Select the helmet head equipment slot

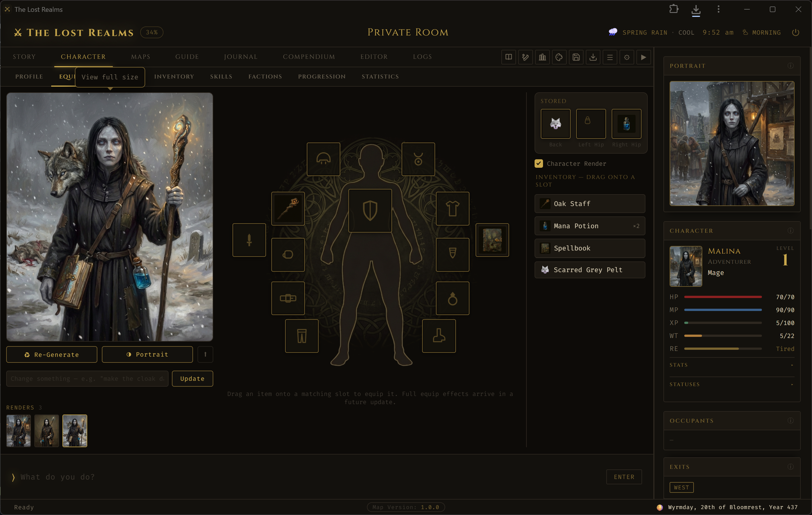pyautogui.click(x=323, y=159)
